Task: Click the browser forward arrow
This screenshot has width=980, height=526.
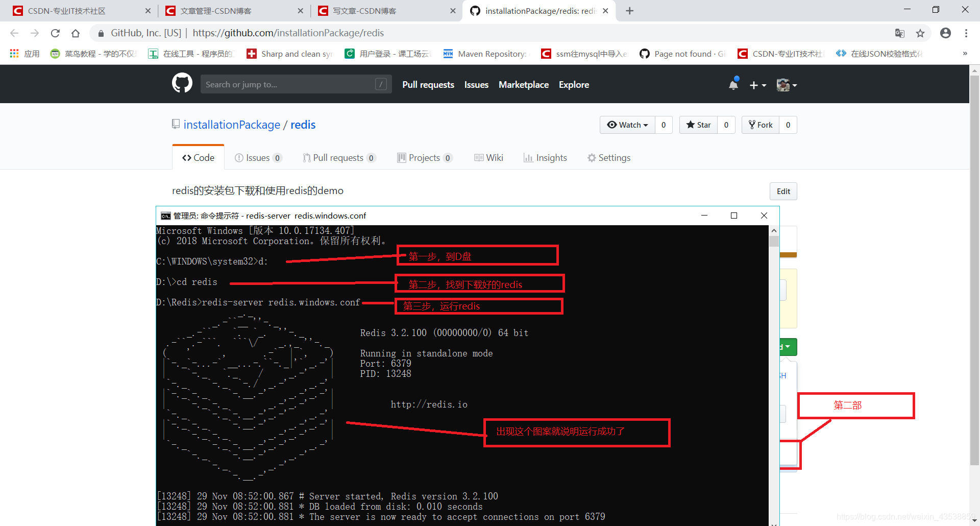Action: pos(35,33)
